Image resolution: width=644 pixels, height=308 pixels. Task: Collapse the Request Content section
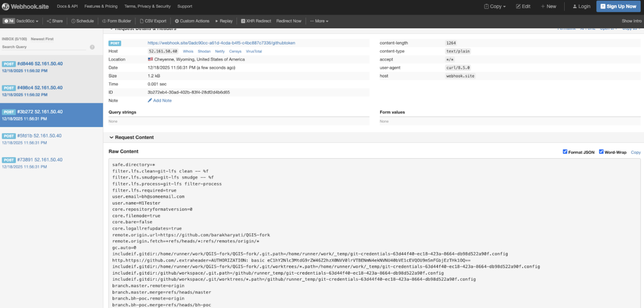click(x=111, y=137)
